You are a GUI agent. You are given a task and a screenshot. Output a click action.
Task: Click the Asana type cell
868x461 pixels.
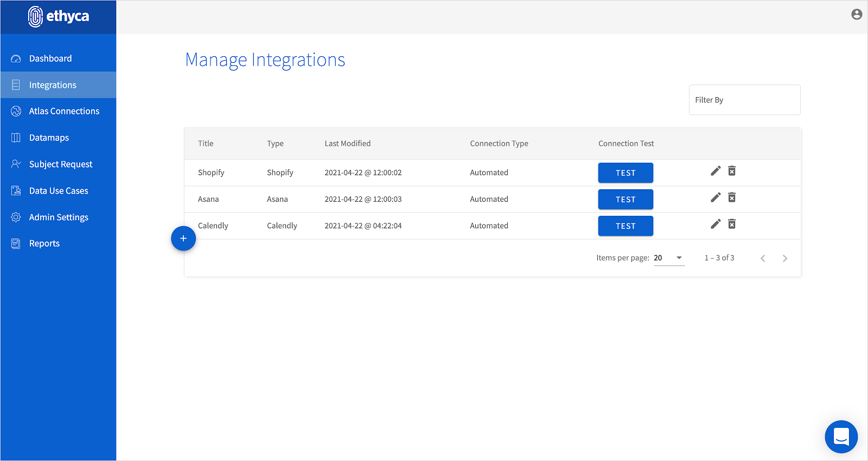pyautogui.click(x=277, y=199)
